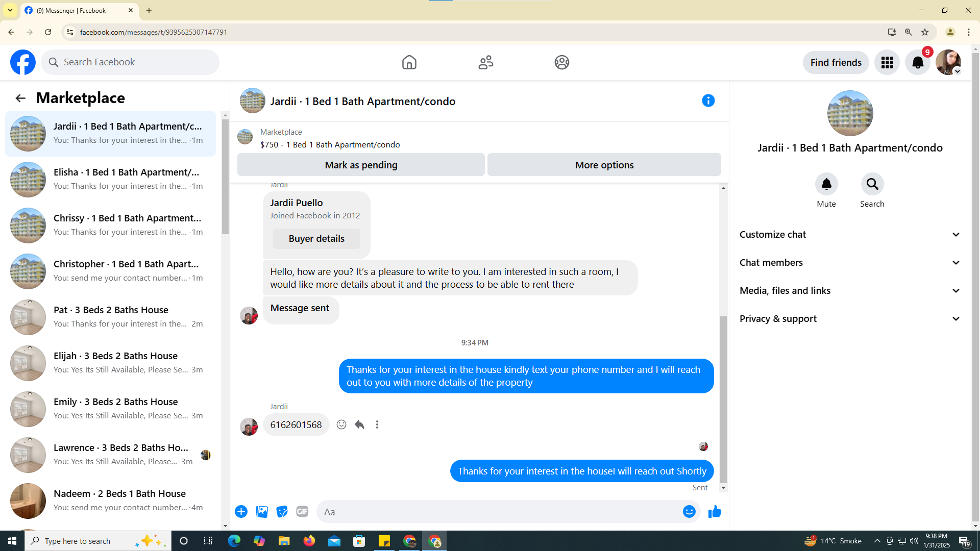Image resolution: width=980 pixels, height=551 pixels.
Task: Choose a GIF from the composer
Action: click(x=302, y=512)
